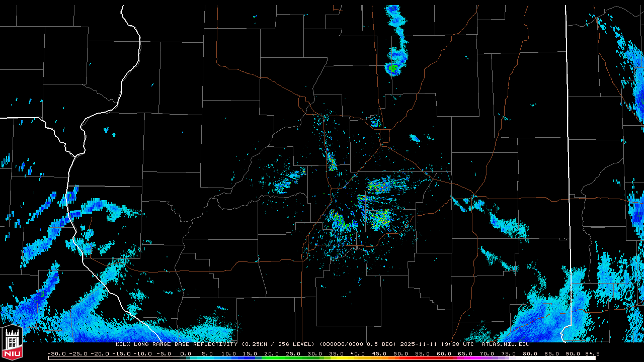
Task: Click the 50.0 scale label
Action: (x=400, y=353)
